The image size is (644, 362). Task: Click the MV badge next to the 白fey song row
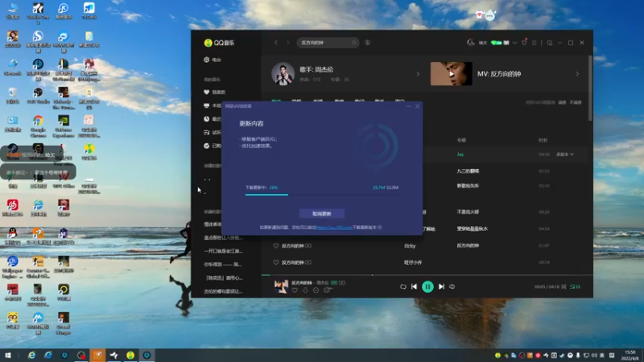(x=308, y=246)
